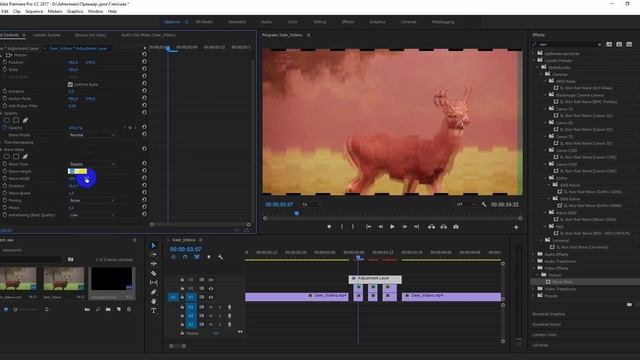Click the Wave Warp rectangle mask tool
Screen dimensions: 640x360
[16, 156]
